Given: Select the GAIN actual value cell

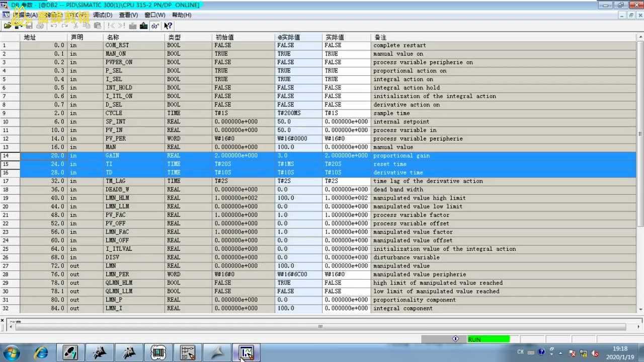Looking at the screenshot, I should pos(346,156).
